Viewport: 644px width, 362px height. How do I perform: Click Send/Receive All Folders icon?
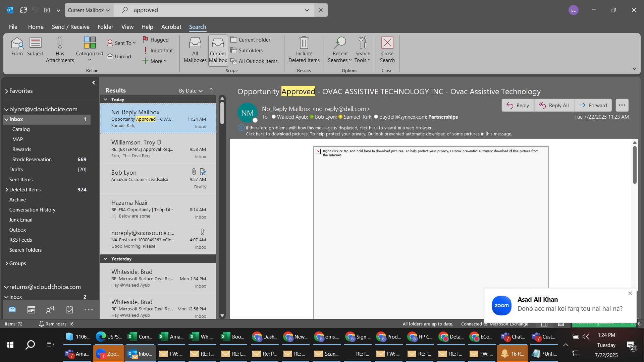click(x=23, y=10)
